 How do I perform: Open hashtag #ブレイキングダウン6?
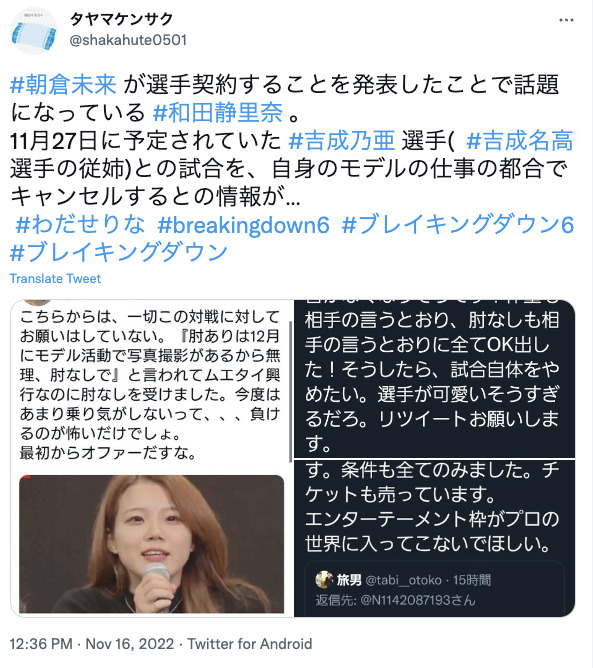458,225
